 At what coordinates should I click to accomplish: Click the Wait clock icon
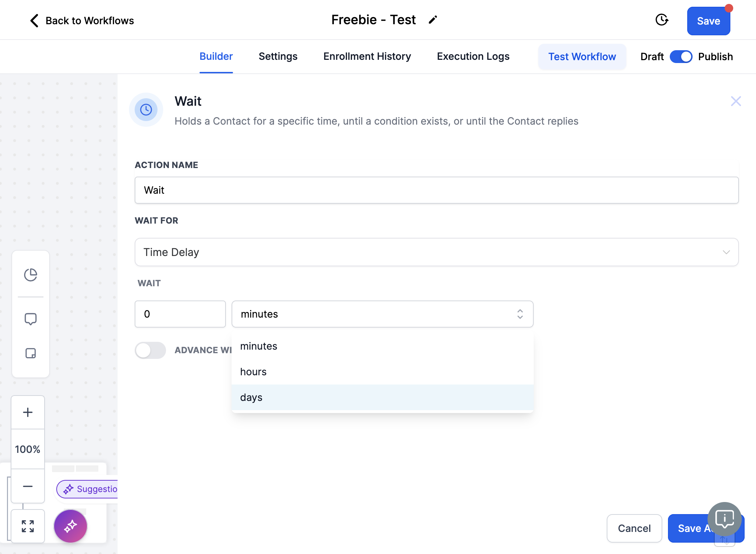coord(146,110)
